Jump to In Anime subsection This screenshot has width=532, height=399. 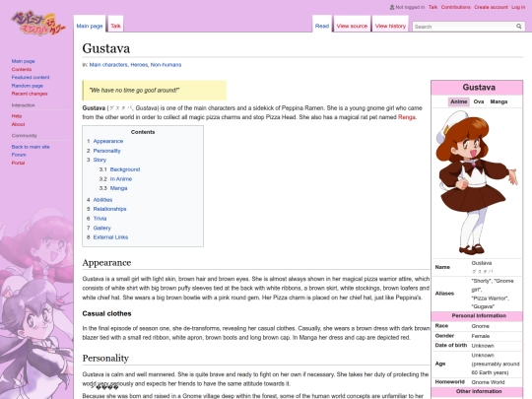click(121, 178)
